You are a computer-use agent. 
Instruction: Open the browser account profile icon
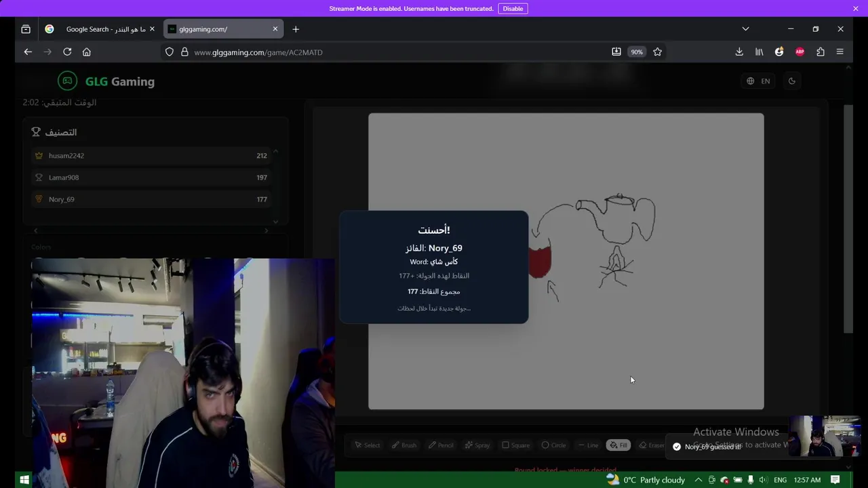(779, 52)
